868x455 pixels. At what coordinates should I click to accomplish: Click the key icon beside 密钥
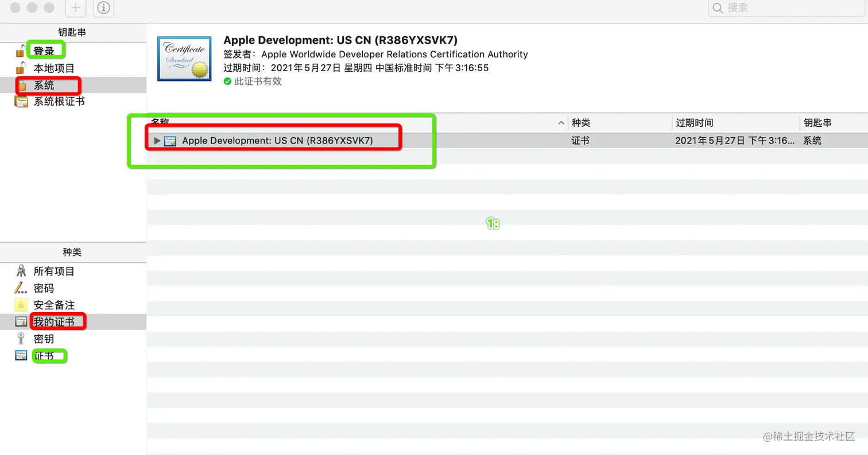pyautogui.click(x=21, y=339)
